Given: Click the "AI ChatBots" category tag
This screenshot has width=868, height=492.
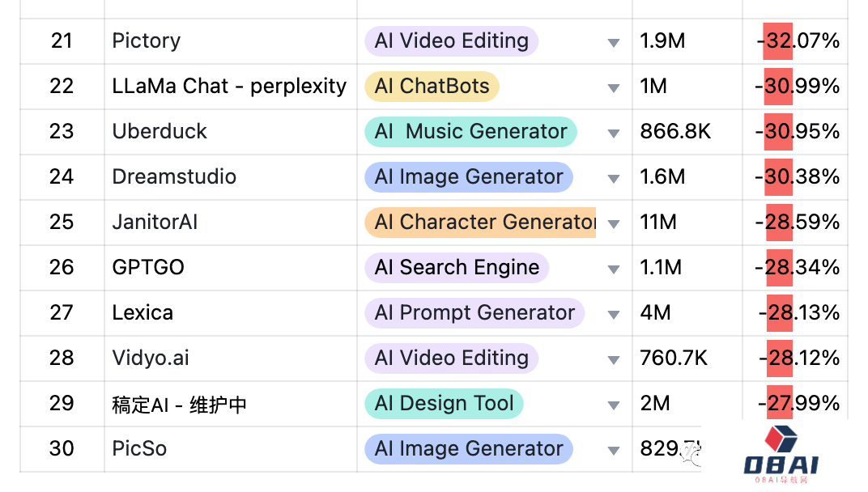Looking at the screenshot, I should tap(432, 87).
